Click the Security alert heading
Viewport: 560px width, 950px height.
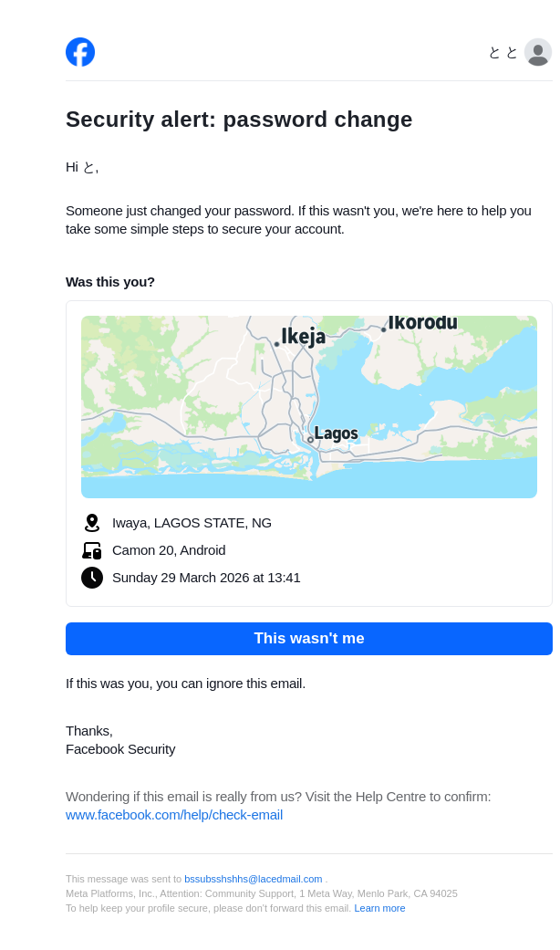point(239,120)
